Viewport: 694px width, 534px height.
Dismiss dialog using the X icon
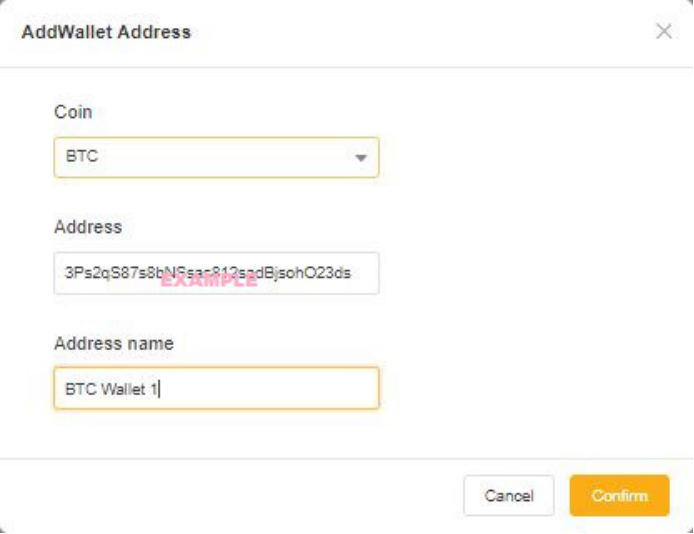[x=663, y=31]
